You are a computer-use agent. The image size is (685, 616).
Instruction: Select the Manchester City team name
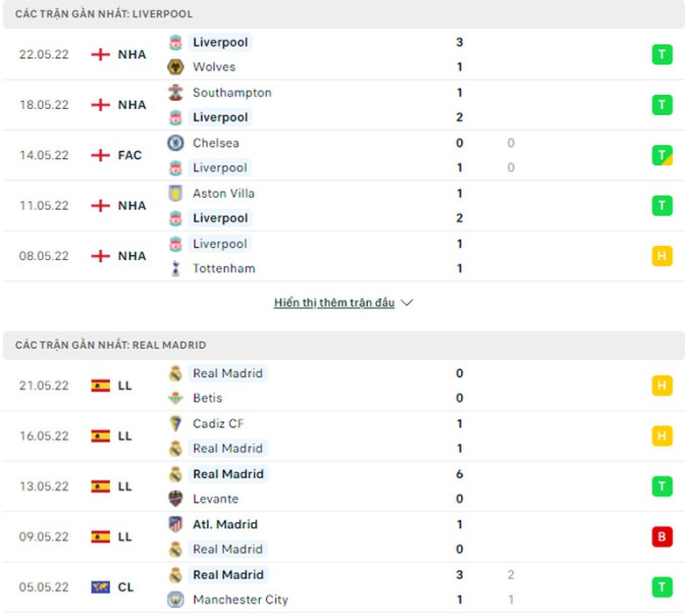coord(240,599)
